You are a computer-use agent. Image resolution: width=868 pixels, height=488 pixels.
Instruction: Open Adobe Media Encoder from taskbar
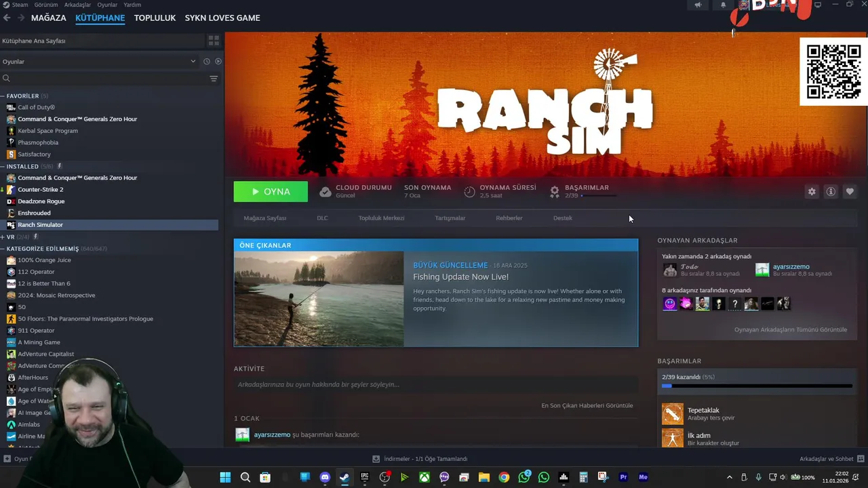click(643, 477)
